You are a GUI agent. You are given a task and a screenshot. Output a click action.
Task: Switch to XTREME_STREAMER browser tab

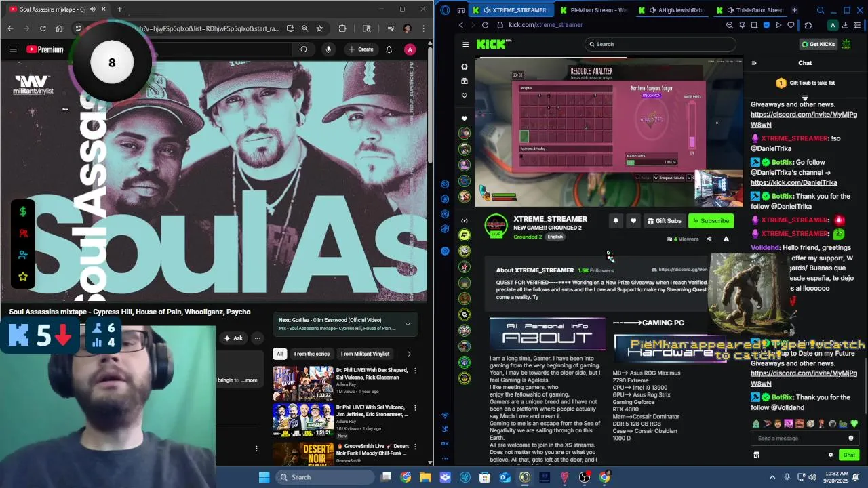[x=510, y=10]
